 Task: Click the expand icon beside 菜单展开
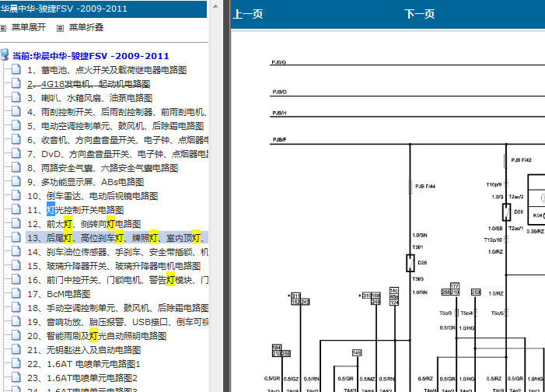pyautogui.click(x=3, y=28)
